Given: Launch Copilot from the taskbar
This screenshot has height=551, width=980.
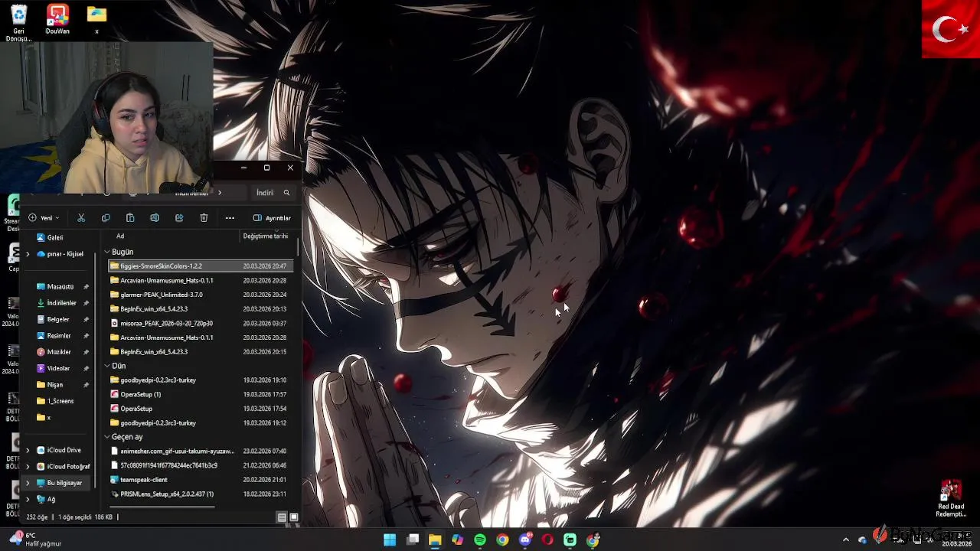Looking at the screenshot, I should [x=457, y=540].
